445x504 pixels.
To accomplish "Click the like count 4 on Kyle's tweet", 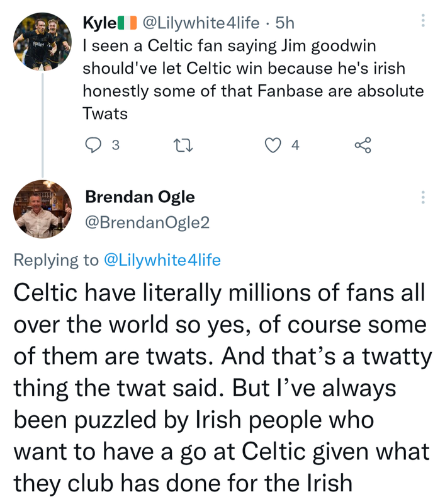I will coord(295,146).
